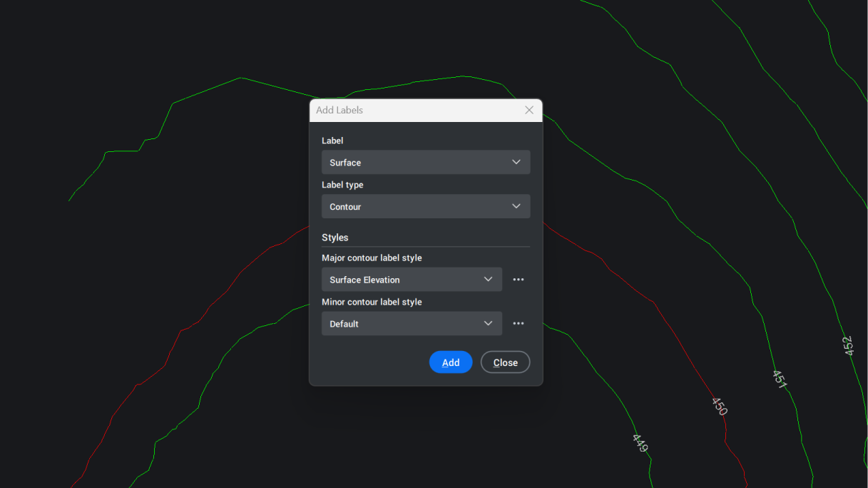868x488 pixels.
Task: Click the "Label type" caption
Action: click(x=342, y=185)
